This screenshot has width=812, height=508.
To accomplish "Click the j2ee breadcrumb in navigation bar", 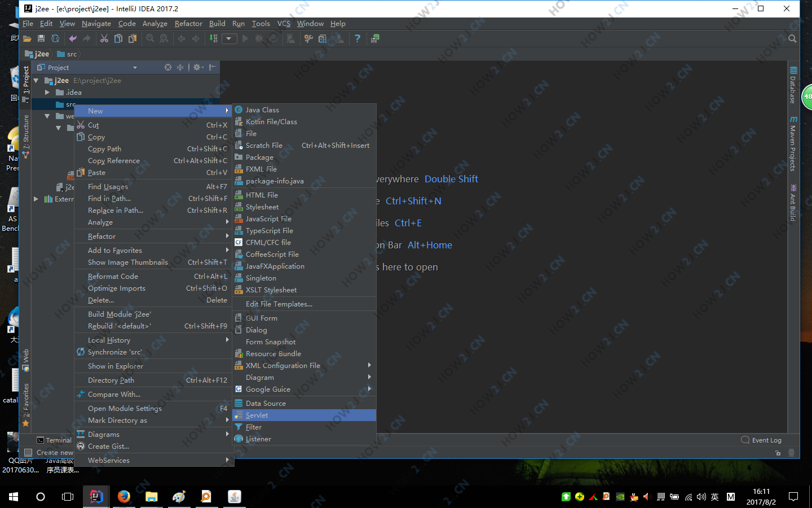I will 38,54.
